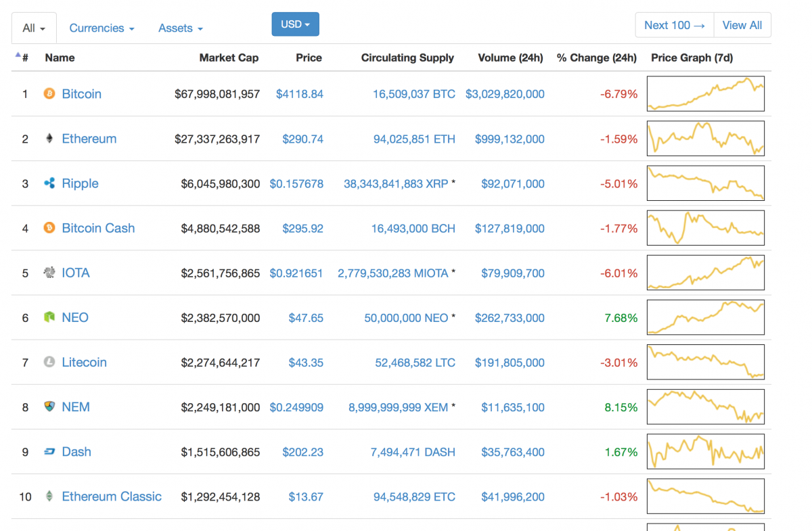Viewport: 812px width, 531px height.
Task: Click the Ripple logo icon
Action: (49, 183)
